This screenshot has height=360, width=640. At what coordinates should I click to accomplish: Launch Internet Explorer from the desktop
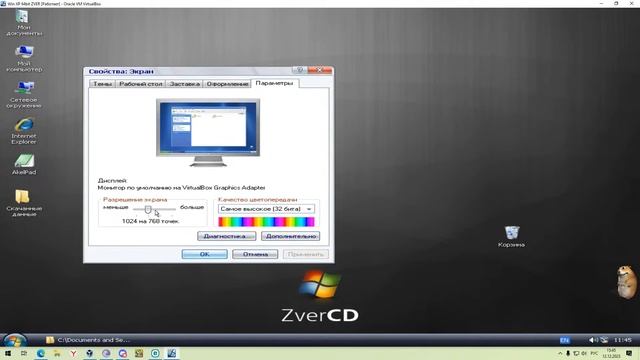tap(24, 131)
